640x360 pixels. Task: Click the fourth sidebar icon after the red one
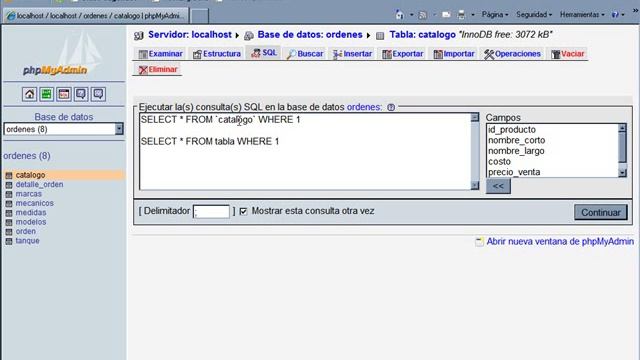click(x=81, y=94)
